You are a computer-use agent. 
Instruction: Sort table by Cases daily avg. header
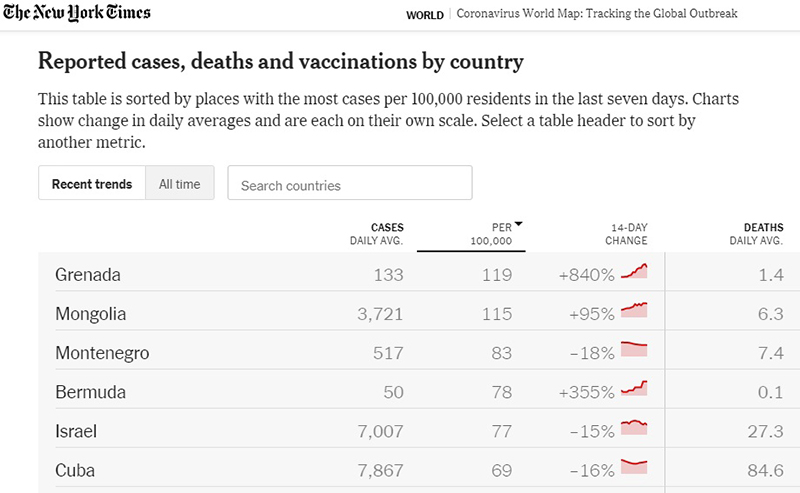coord(376,234)
